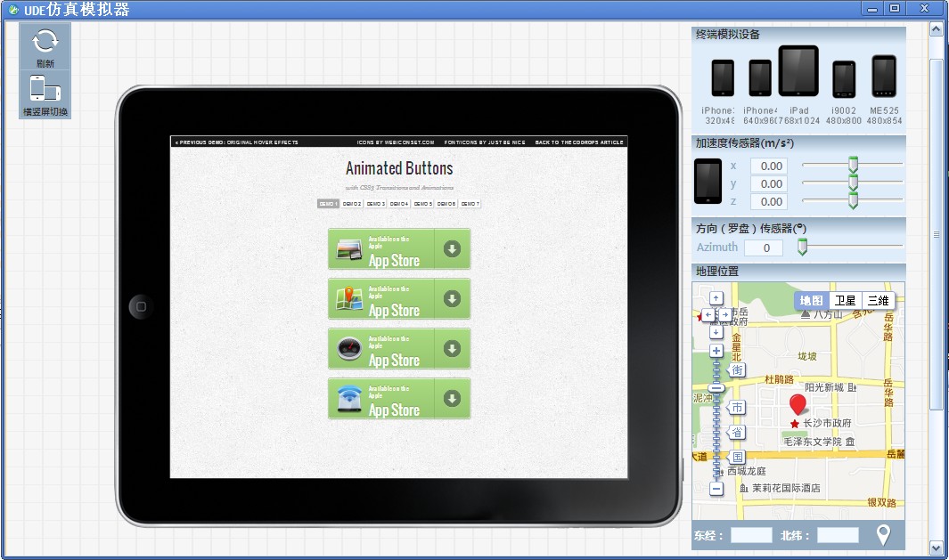Follow the Icons by webiconset.com link

tap(396, 142)
